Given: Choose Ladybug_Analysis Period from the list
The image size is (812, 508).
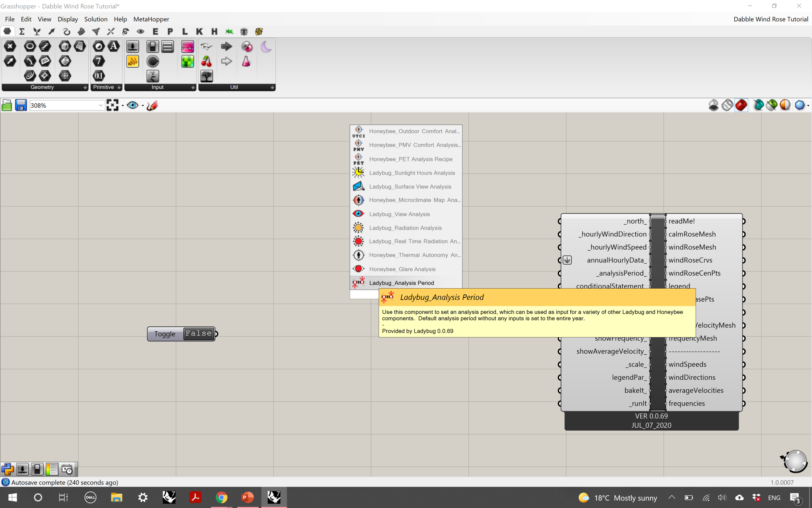Looking at the screenshot, I should [401, 283].
